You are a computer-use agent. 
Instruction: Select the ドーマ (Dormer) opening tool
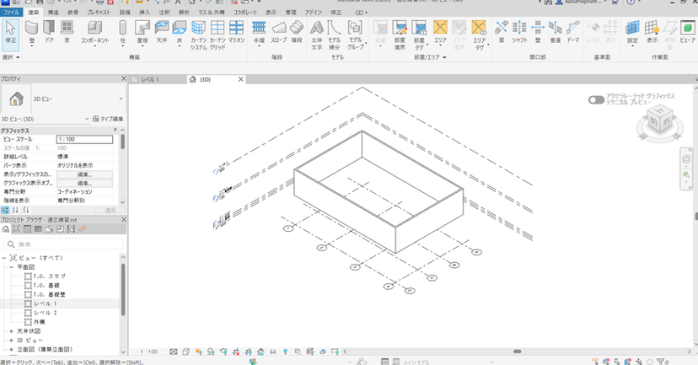point(573,32)
